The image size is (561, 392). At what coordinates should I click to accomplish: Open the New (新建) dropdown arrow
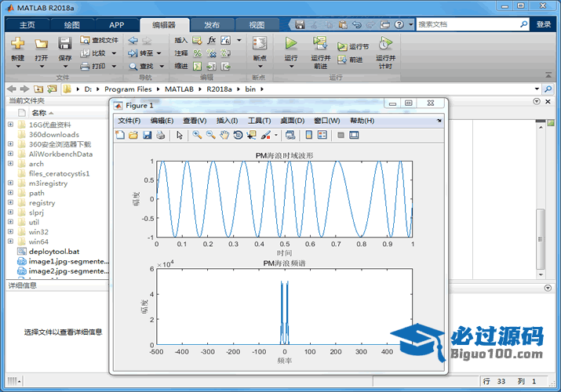click(x=18, y=67)
